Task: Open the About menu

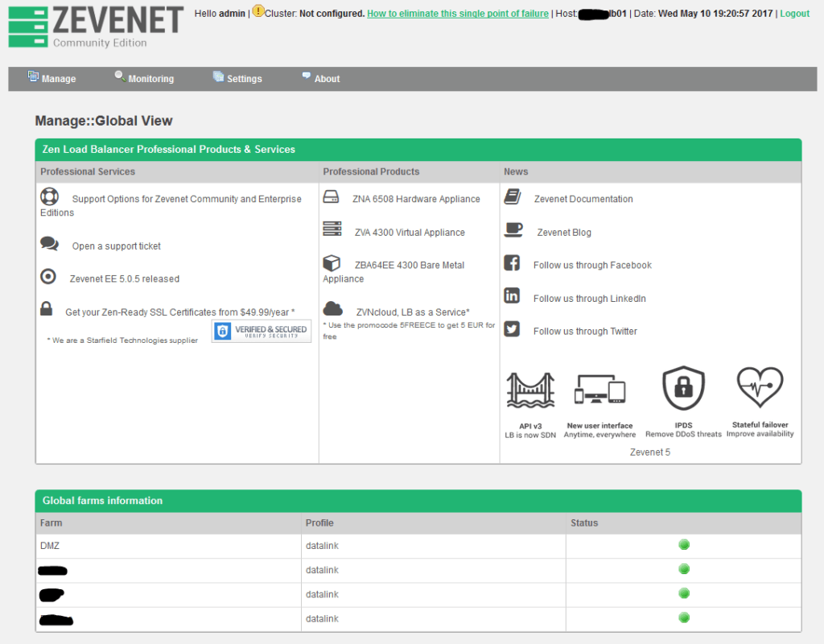Action: click(x=321, y=78)
